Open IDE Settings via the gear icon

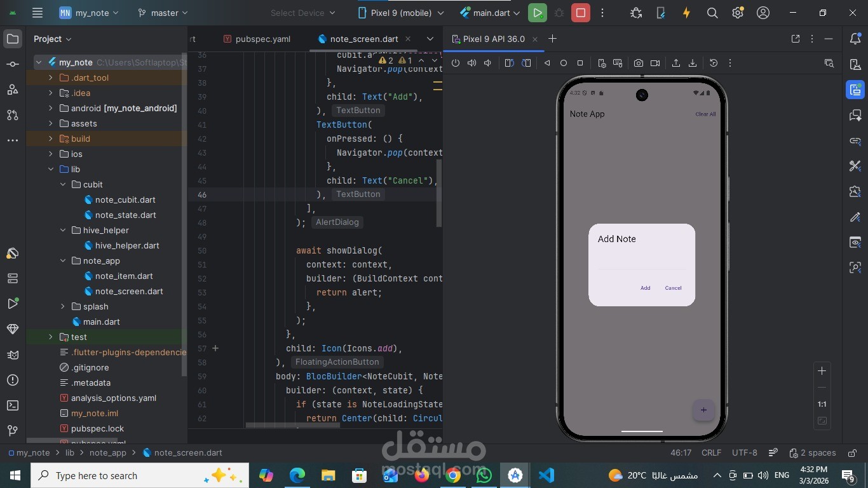737,13
